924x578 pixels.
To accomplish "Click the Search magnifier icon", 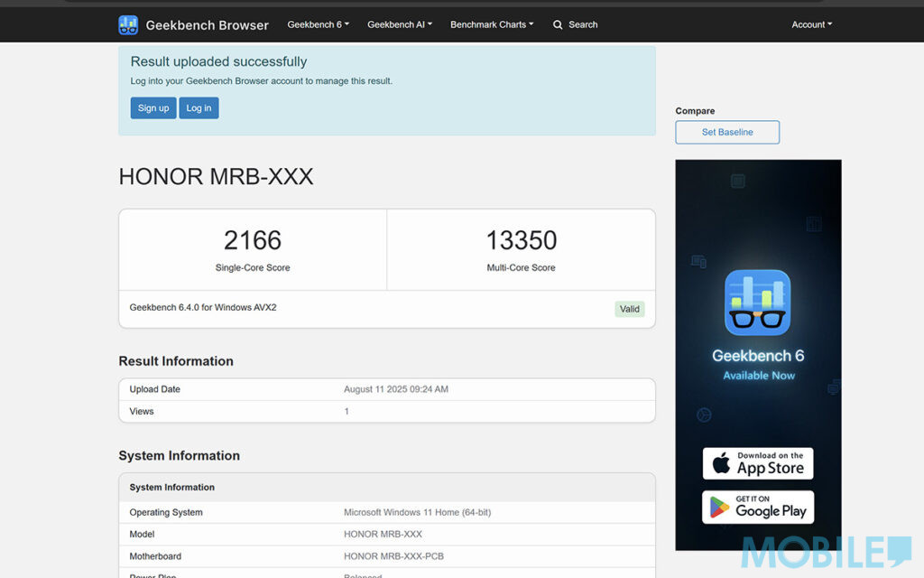I will [x=558, y=24].
